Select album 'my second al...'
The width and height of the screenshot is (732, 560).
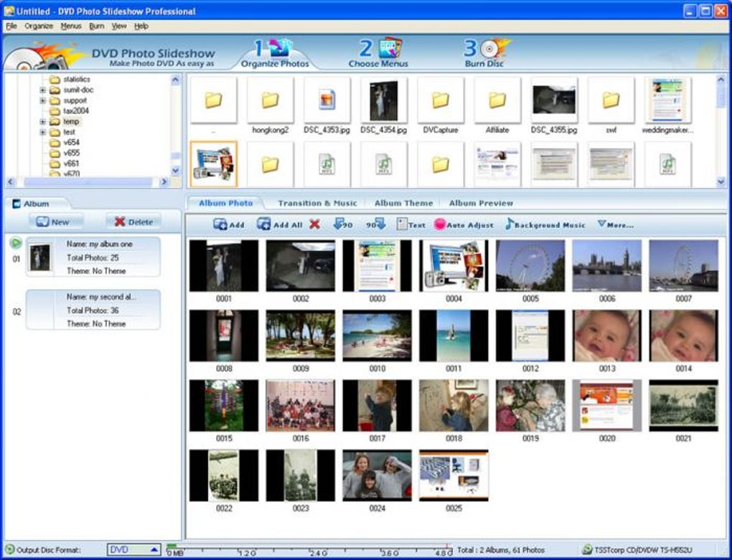point(93,310)
